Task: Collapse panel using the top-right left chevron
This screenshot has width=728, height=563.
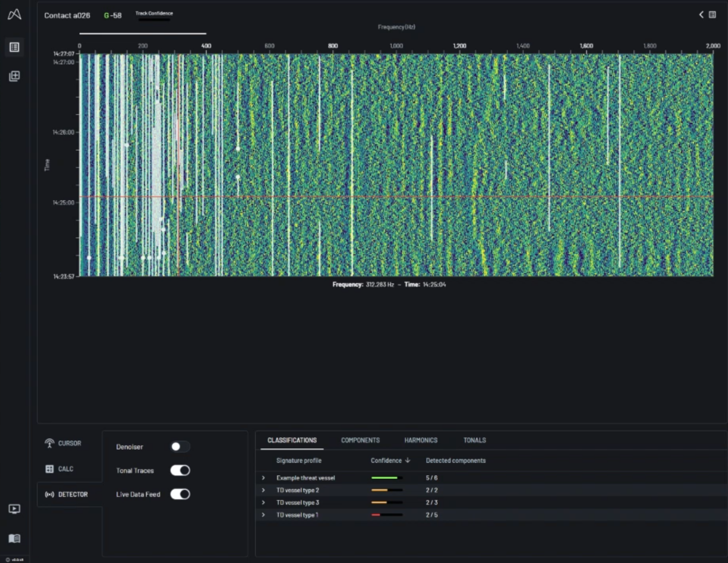Action: [x=701, y=15]
